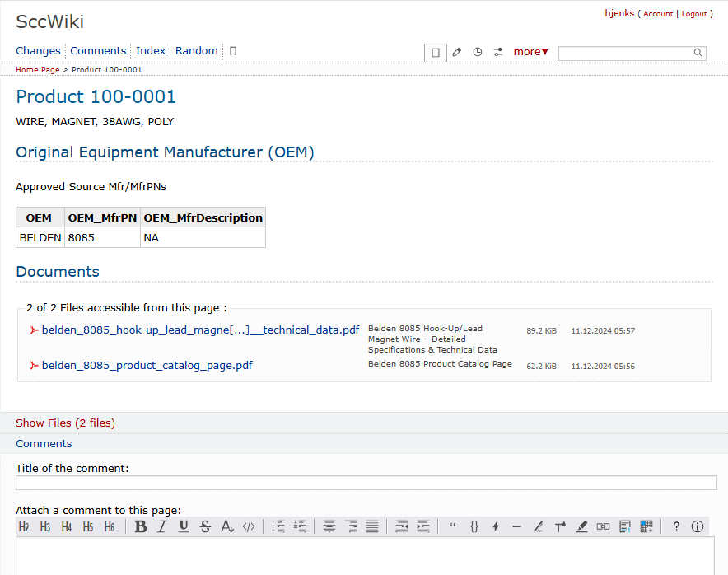Click the comment title input field
Screen dimensions: 728x575
coord(366,483)
